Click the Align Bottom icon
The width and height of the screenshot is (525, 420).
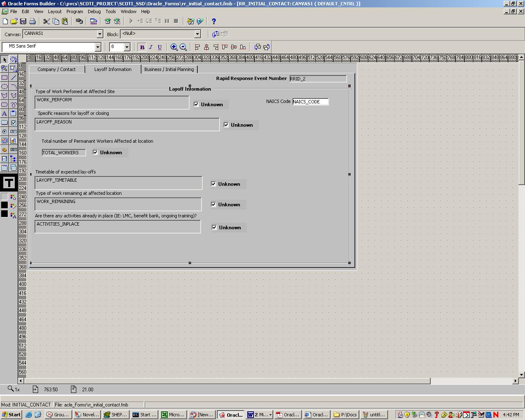coord(243,47)
